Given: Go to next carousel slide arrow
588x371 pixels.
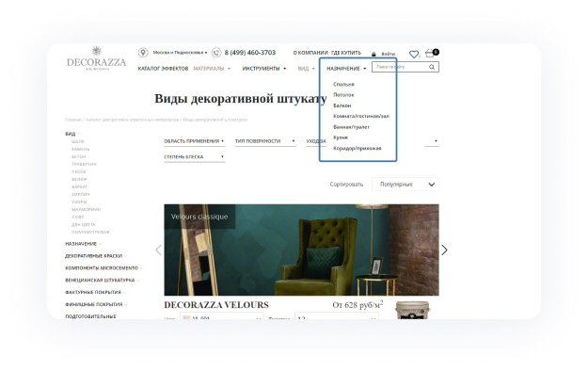Looking at the screenshot, I should tap(444, 250).
